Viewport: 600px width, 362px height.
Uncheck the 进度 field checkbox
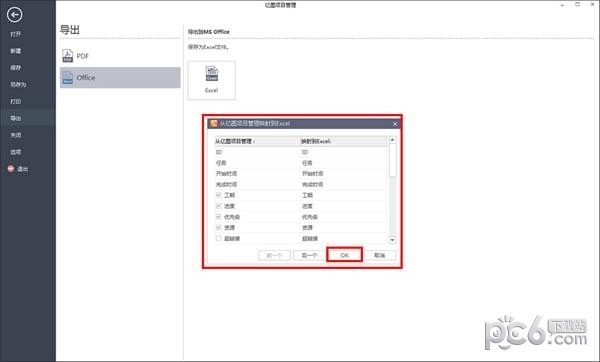[x=218, y=206]
